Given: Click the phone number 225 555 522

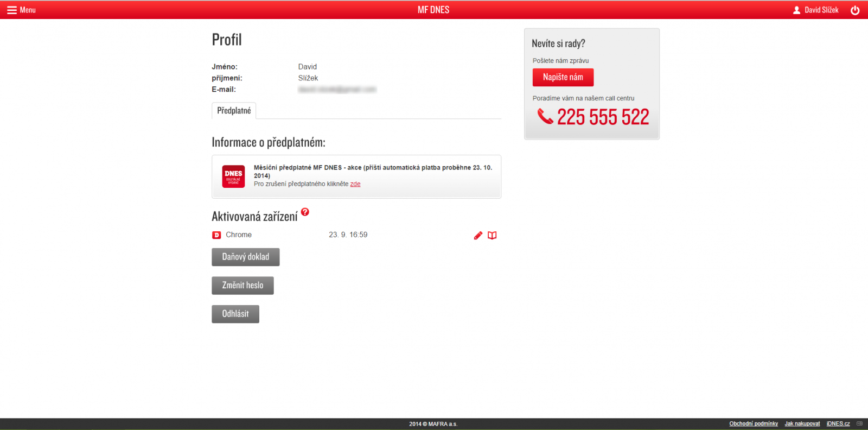Looking at the screenshot, I should 603,117.
